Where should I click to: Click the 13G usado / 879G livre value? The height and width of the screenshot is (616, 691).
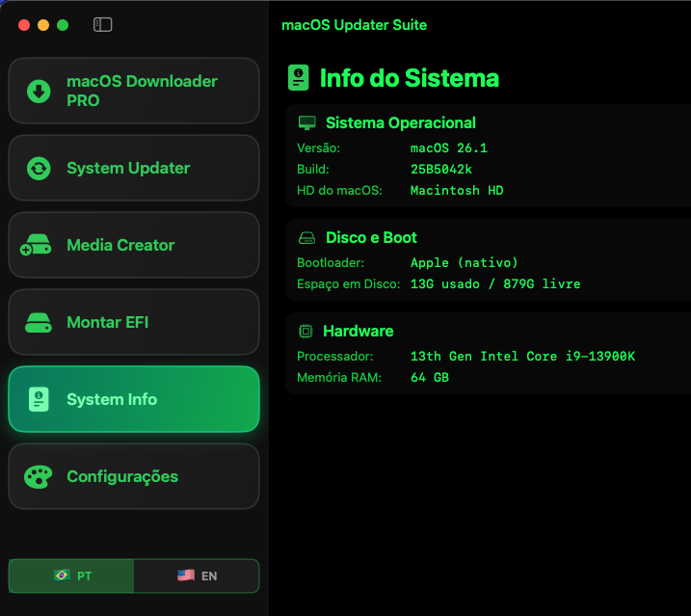495,284
